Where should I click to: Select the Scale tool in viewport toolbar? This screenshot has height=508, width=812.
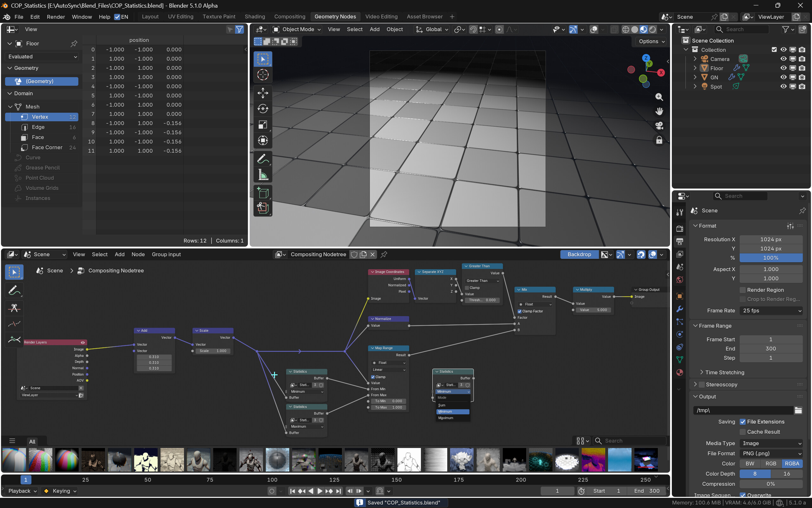coord(263,125)
